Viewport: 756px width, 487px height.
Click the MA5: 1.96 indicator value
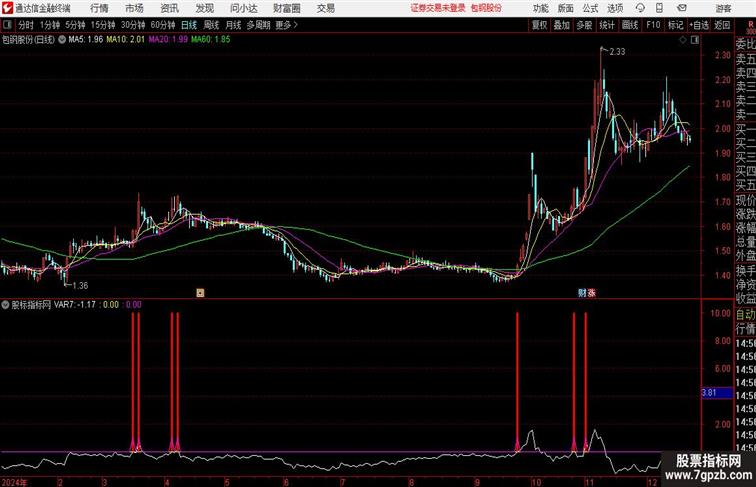click(x=86, y=40)
